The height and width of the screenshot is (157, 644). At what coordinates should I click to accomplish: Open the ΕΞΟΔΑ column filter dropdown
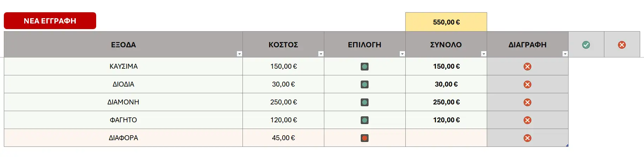point(239,54)
